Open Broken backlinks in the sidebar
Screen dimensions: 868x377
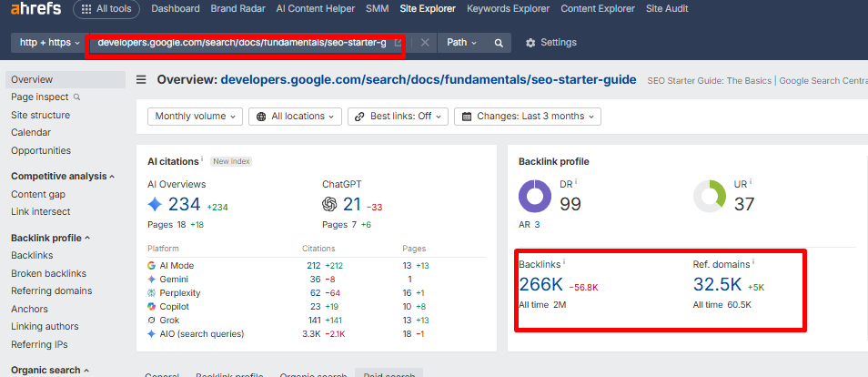tap(49, 273)
